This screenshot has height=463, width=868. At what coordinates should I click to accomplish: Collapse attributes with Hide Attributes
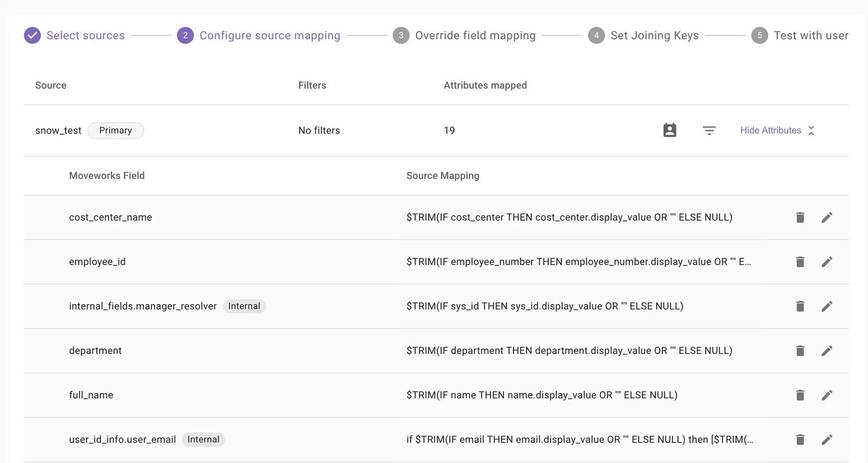[x=777, y=130]
